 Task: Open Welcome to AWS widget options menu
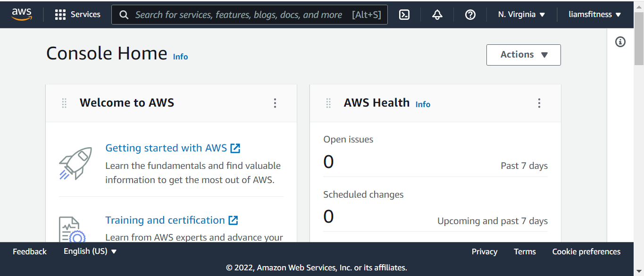pos(275,103)
